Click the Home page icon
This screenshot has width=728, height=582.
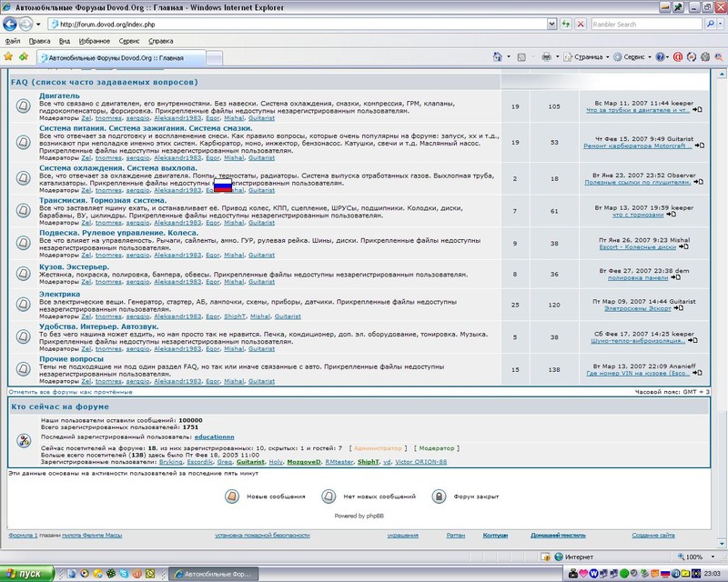[497, 56]
